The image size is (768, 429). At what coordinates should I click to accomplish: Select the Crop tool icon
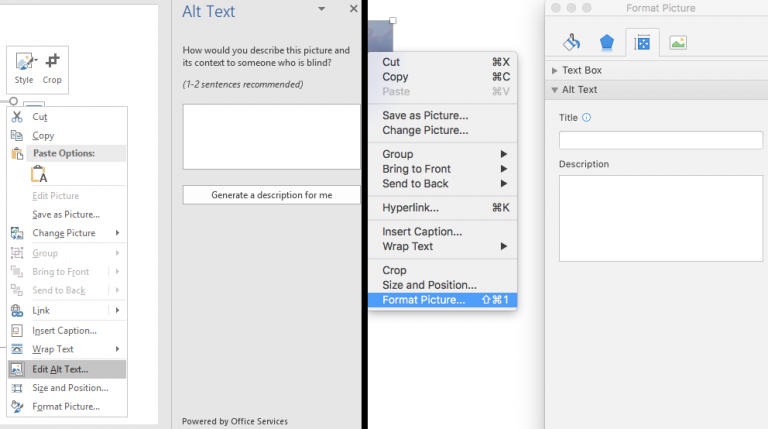point(52,63)
